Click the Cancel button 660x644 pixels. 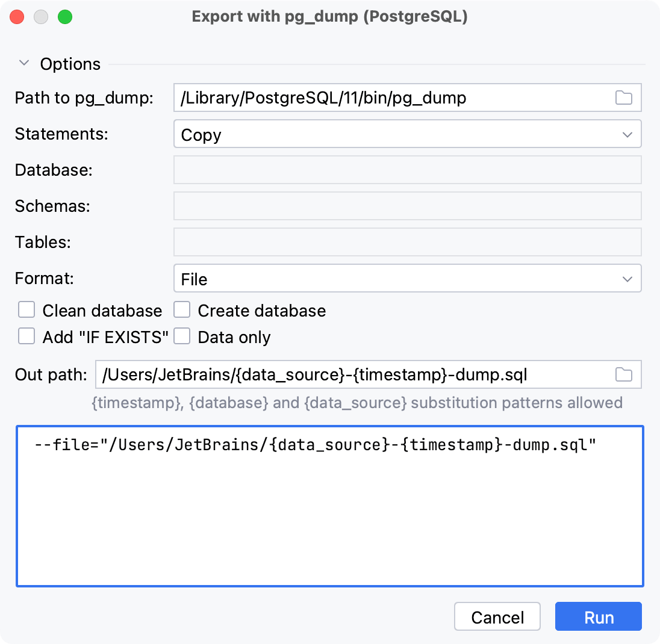497,617
